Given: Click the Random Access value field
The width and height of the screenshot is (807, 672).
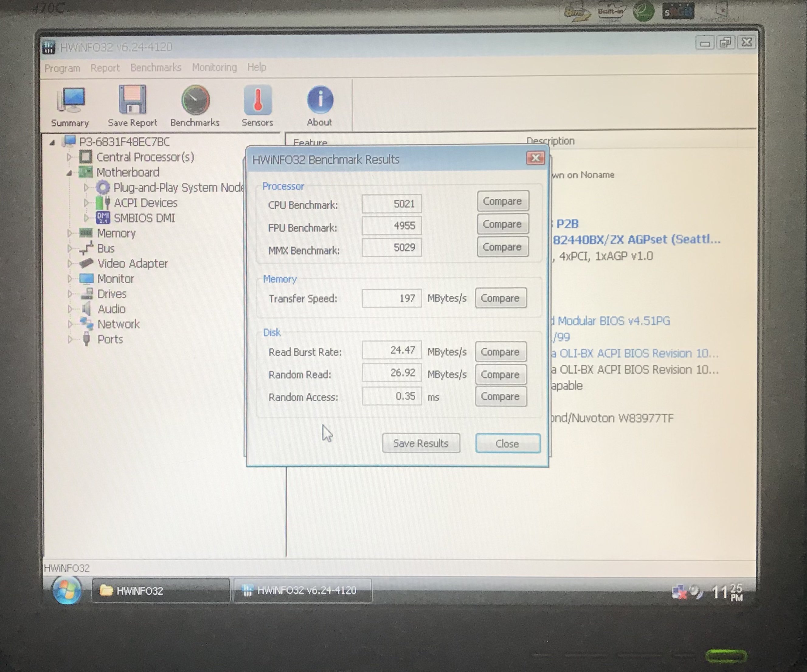Looking at the screenshot, I should [x=391, y=396].
